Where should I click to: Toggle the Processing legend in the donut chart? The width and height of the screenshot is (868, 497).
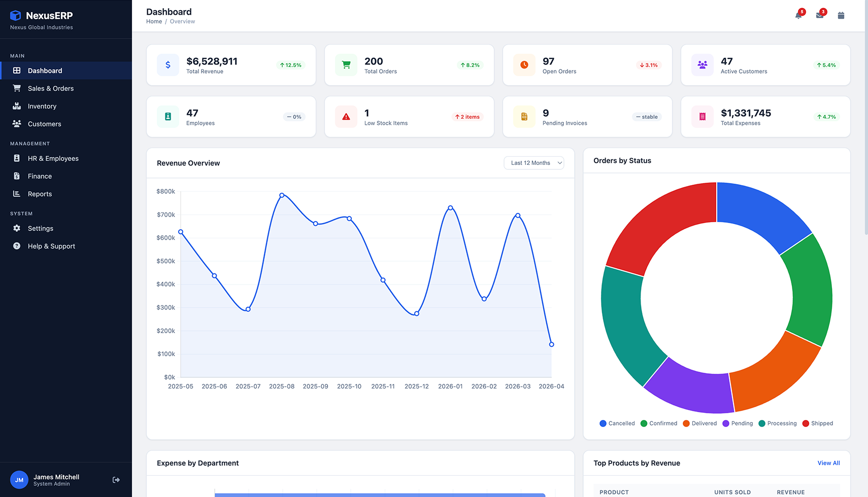pyautogui.click(x=777, y=423)
